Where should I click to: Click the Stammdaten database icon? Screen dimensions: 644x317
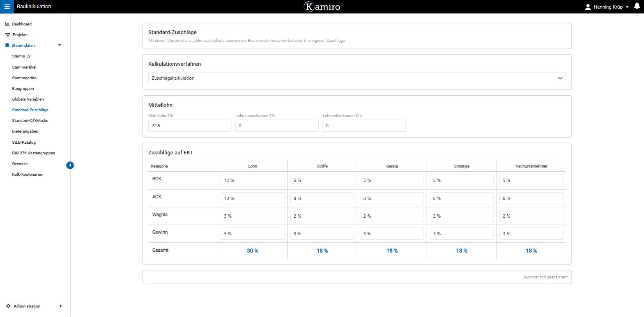coord(7,45)
